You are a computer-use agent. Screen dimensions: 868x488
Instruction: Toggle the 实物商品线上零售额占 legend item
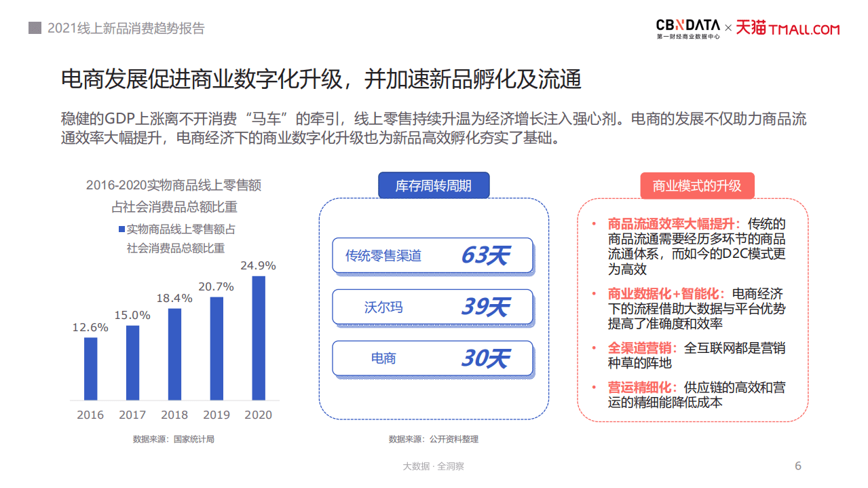pos(181,230)
